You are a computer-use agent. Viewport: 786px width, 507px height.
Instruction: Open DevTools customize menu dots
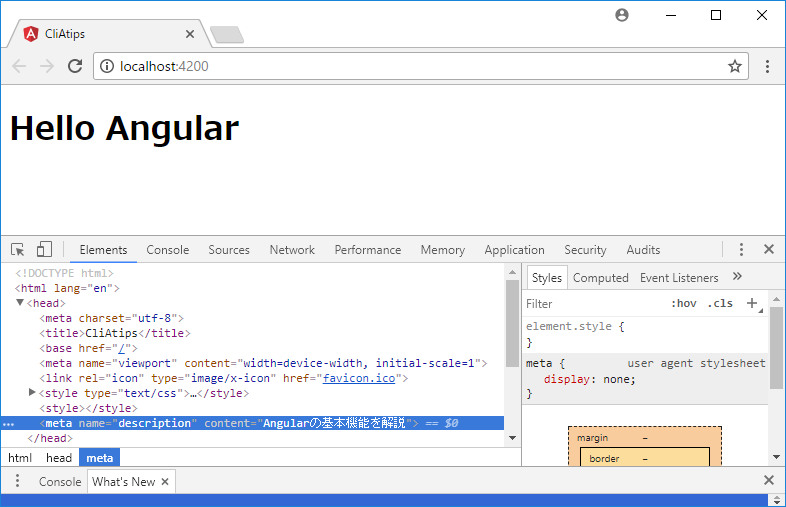tap(741, 249)
